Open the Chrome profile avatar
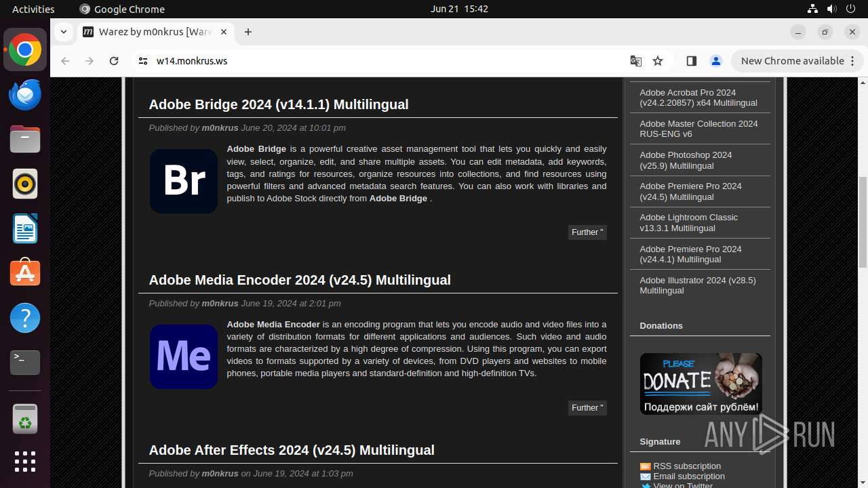 (715, 61)
